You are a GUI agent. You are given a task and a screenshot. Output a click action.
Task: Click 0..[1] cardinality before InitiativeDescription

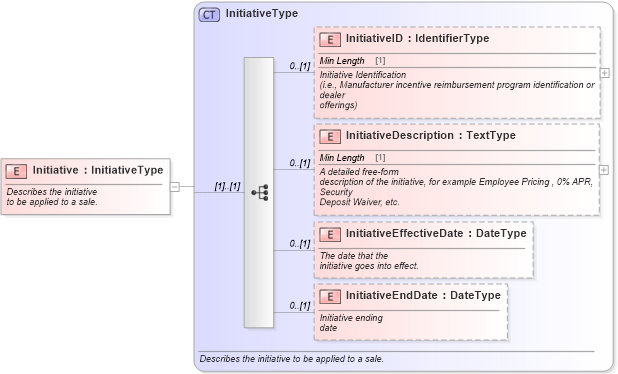tap(300, 163)
